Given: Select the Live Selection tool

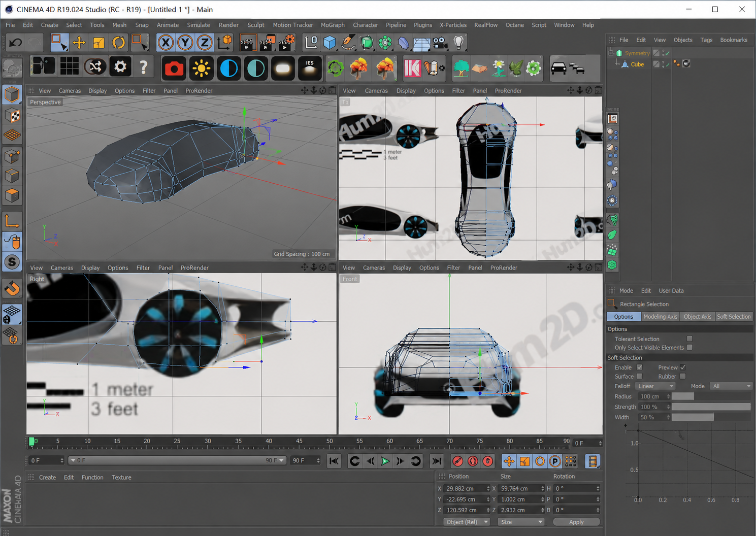Looking at the screenshot, I should [x=59, y=43].
